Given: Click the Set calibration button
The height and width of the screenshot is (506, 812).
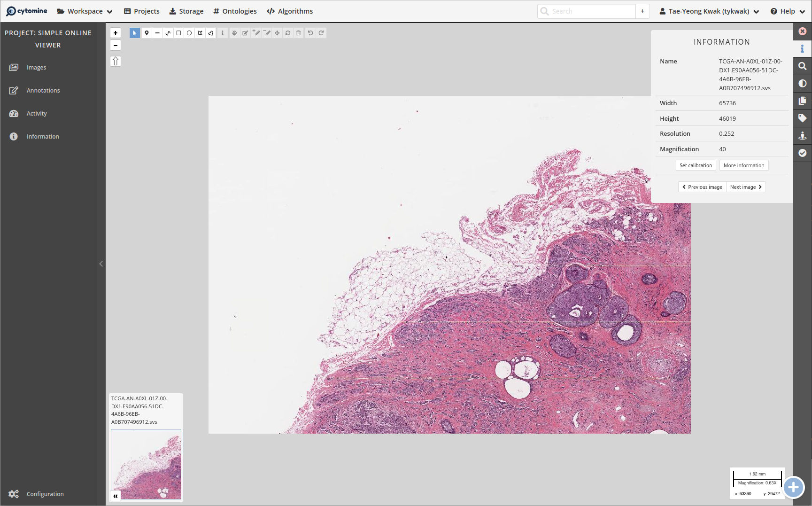Looking at the screenshot, I should tap(696, 165).
